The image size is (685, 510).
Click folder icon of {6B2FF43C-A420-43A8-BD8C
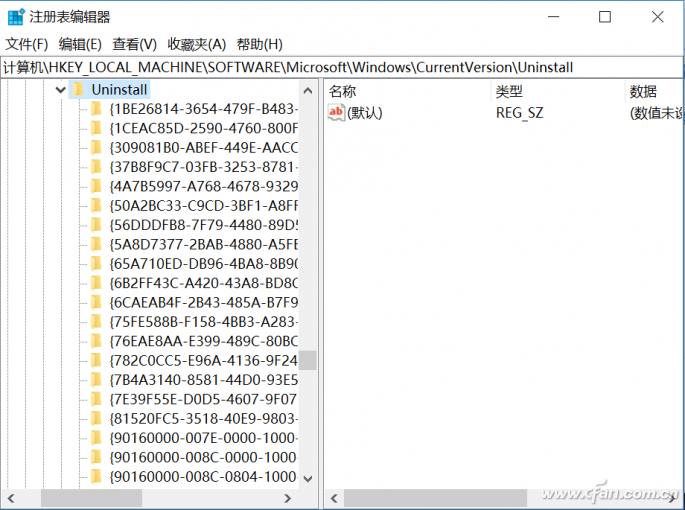pos(97,282)
